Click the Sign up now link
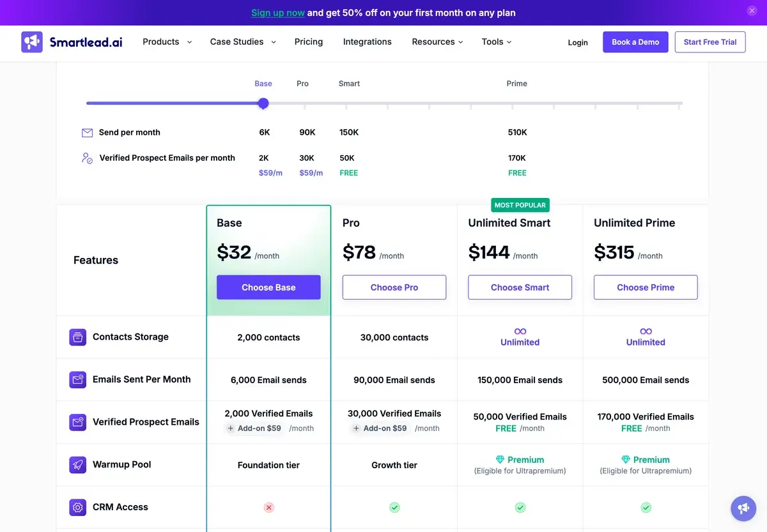The width and height of the screenshot is (767, 532). point(278,13)
